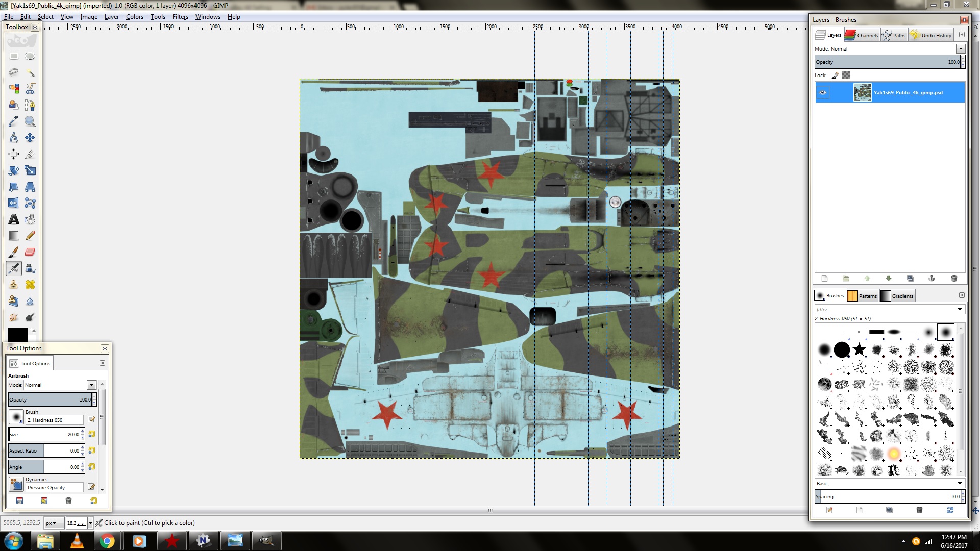Toggle link Size to brush default
This screenshot has width=980, height=551.
click(92, 434)
